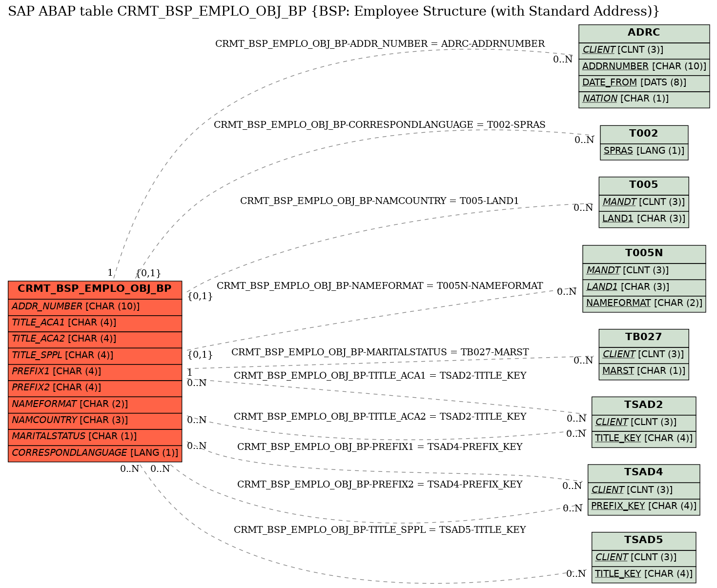Click CLIENT [CLNT (3)] in TSAD4
This screenshot has width=717, height=588.
(x=644, y=490)
